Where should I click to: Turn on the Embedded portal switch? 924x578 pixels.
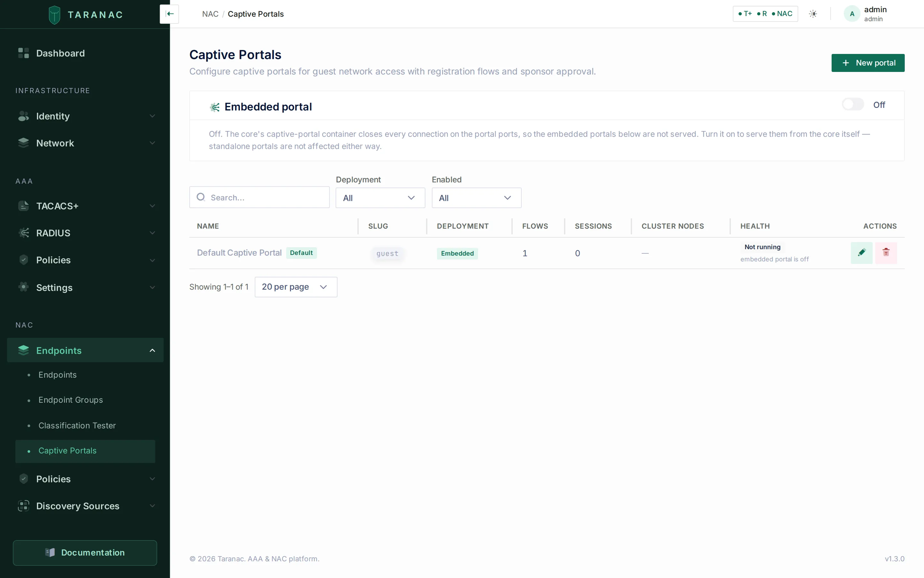[852, 104]
